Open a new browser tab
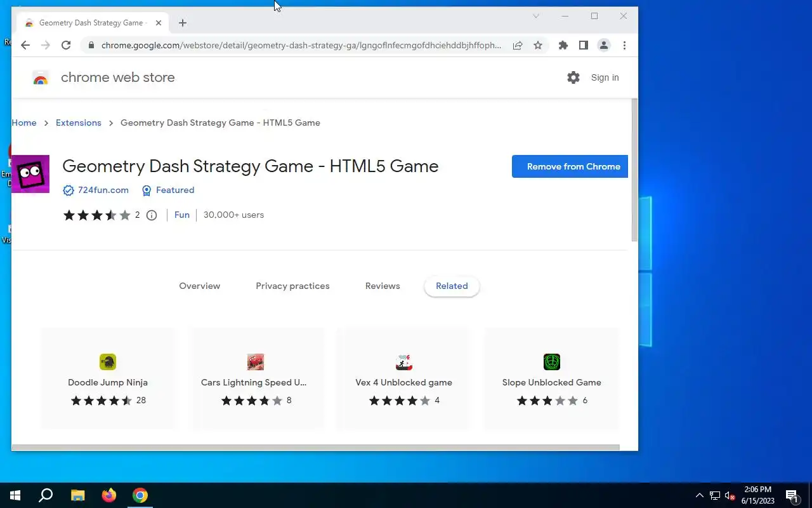 click(x=183, y=23)
